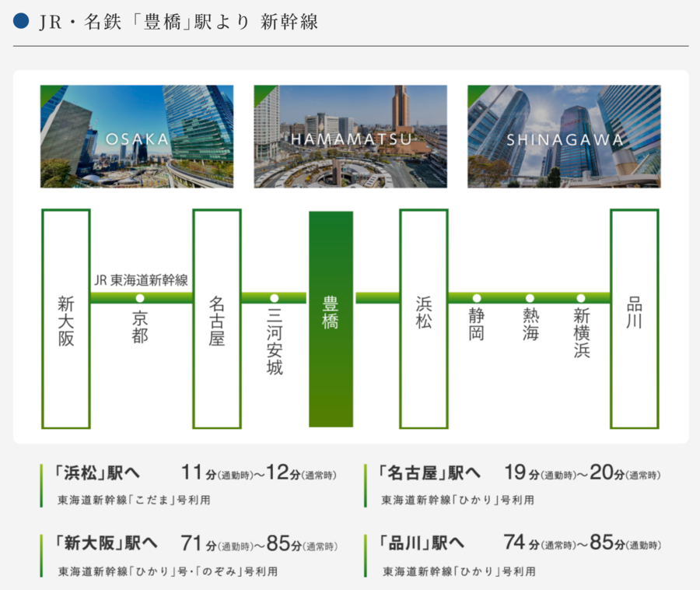The image size is (700, 590).
Task: Select the 新大阪 station box
Action: pos(66,319)
